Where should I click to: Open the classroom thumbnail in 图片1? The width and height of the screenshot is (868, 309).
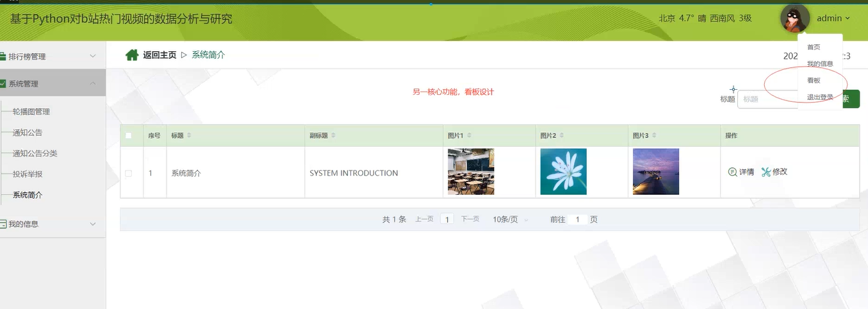pos(471,171)
